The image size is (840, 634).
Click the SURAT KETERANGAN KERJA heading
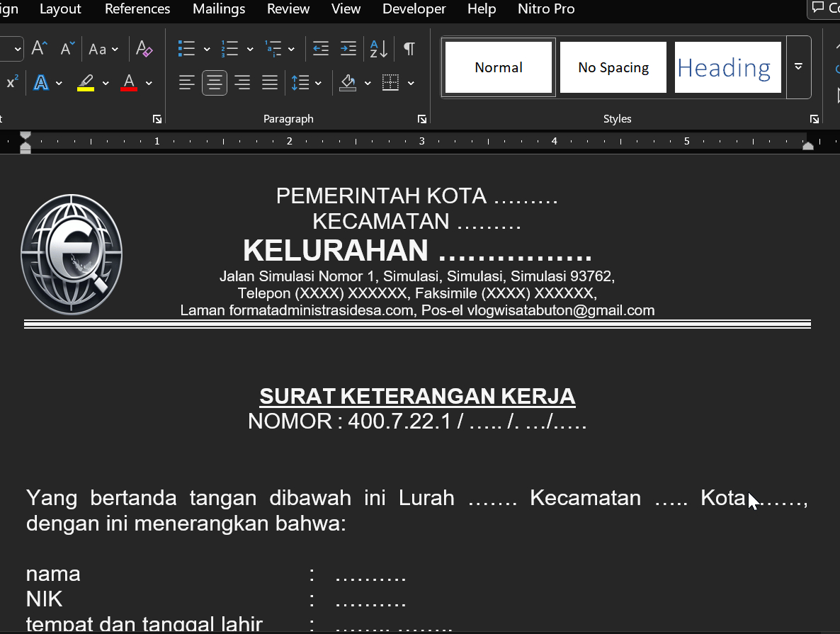coord(417,396)
